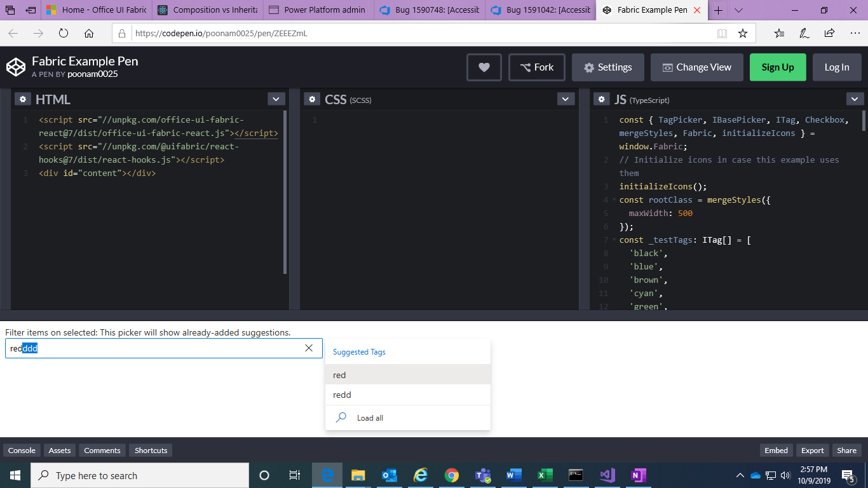Add page to favorites star
Image resolution: width=868 pixels, height=488 pixels.
click(743, 33)
